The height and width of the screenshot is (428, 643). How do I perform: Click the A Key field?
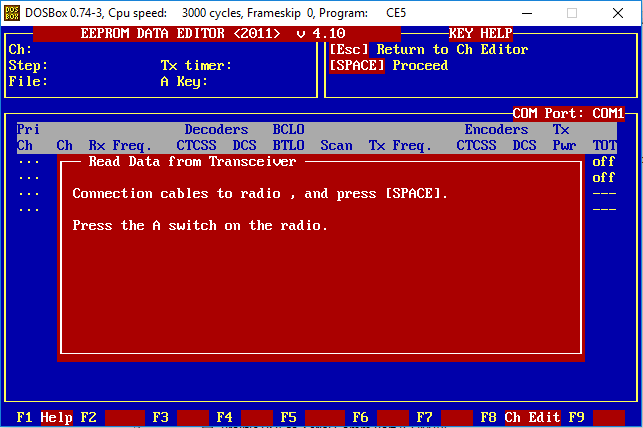point(184,81)
